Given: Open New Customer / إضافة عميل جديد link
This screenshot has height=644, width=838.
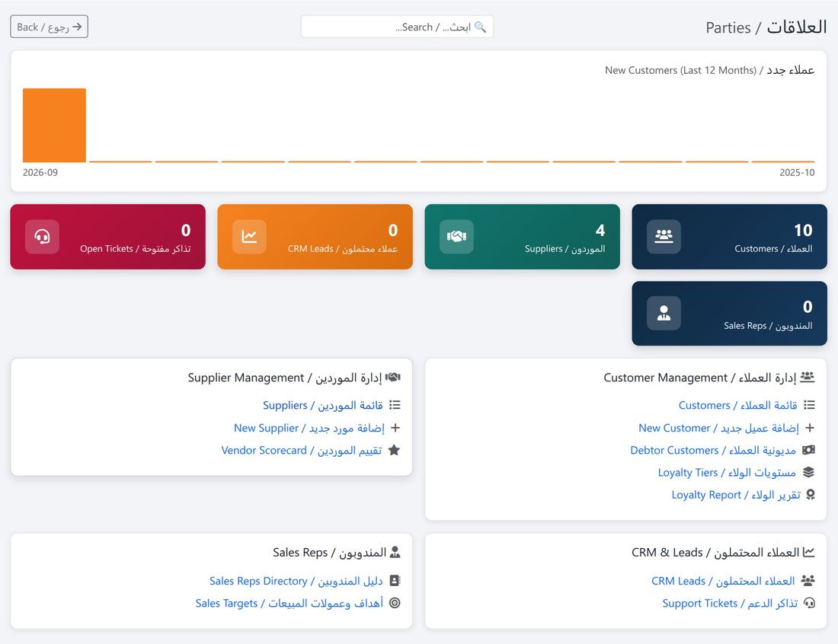Looking at the screenshot, I should click(x=718, y=428).
